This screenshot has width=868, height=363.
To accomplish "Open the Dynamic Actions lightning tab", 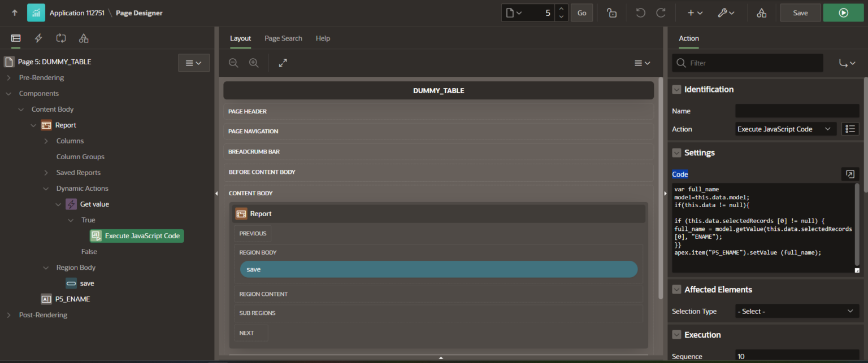I will (x=38, y=38).
